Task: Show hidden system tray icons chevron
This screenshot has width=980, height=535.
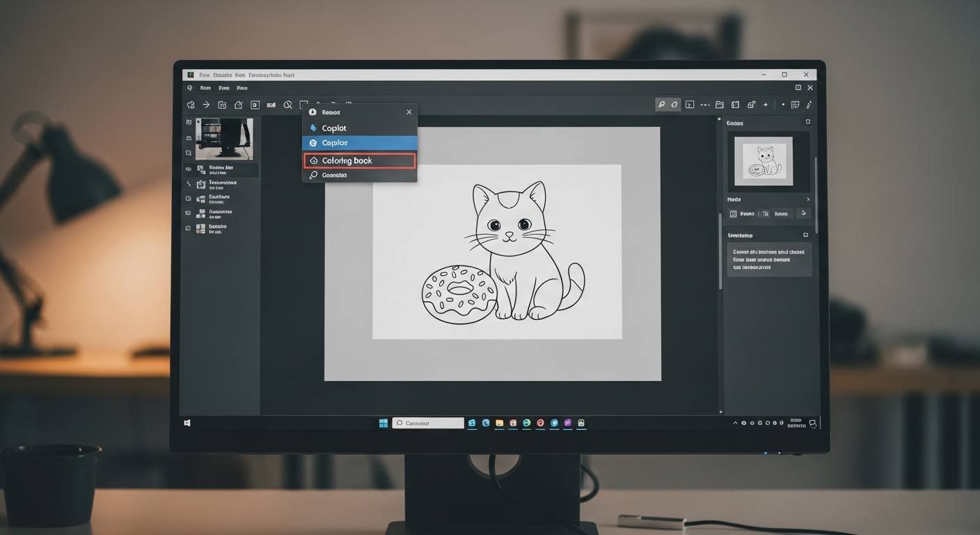Action: (736, 423)
